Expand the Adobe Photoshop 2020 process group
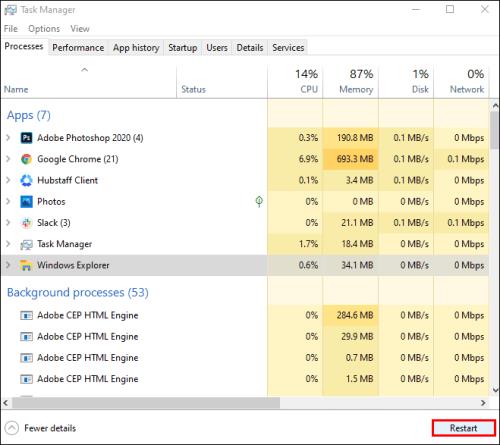The image size is (500, 445). (x=8, y=137)
